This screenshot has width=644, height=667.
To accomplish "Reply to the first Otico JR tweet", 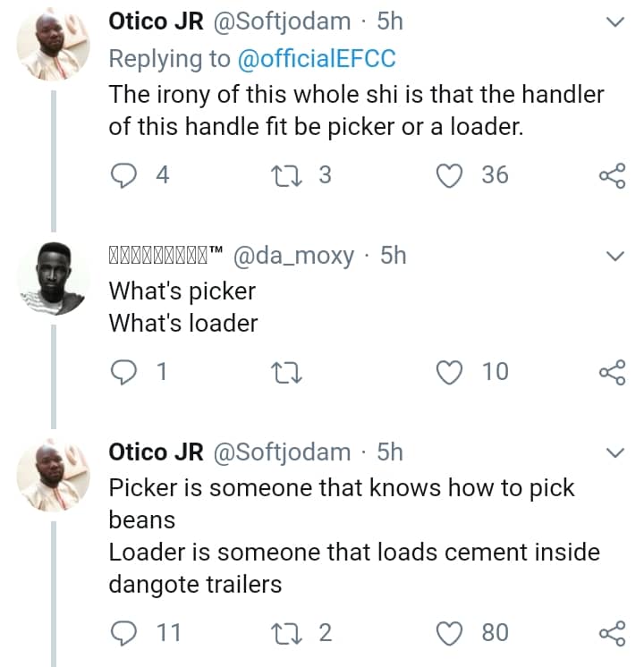I will pyautogui.click(x=122, y=175).
